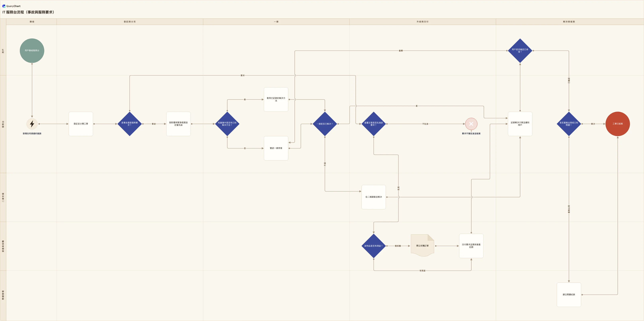The width and height of the screenshot is (644, 321).
Task: Click the 解決與結案 column header
Action: (569, 22)
